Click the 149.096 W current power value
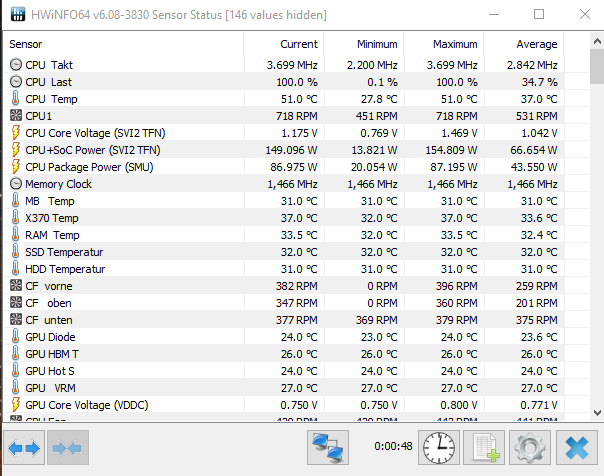This screenshot has width=604, height=476. tap(291, 150)
